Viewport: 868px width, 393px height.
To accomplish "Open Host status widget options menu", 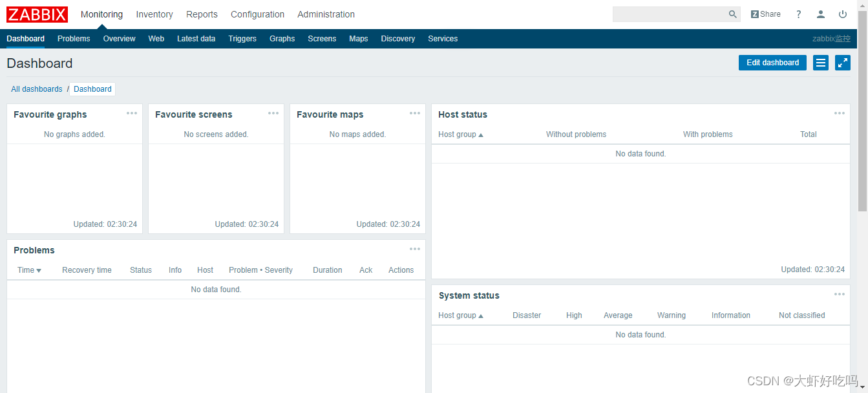I will 840,113.
